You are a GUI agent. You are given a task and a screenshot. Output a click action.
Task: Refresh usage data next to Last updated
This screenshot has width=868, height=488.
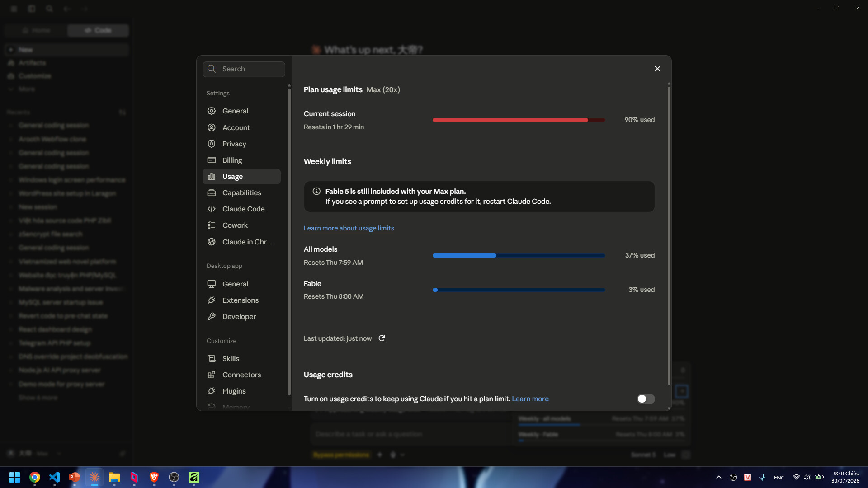tap(382, 338)
